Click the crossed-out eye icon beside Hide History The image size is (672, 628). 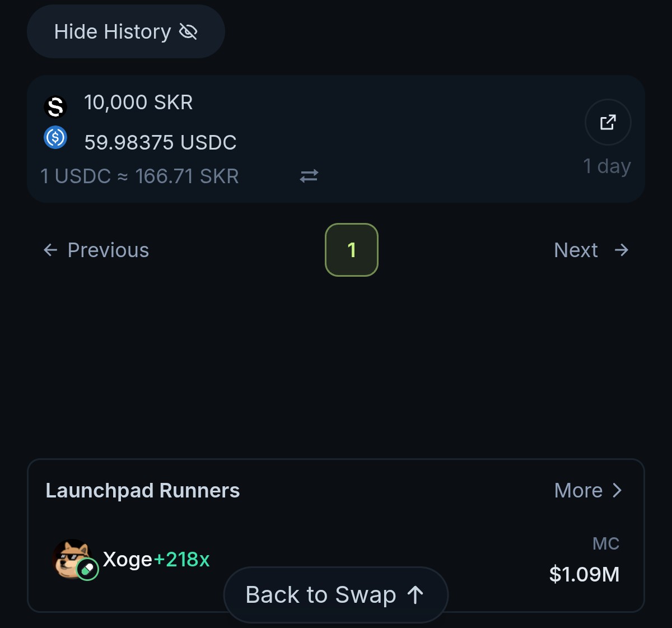coord(188,32)
